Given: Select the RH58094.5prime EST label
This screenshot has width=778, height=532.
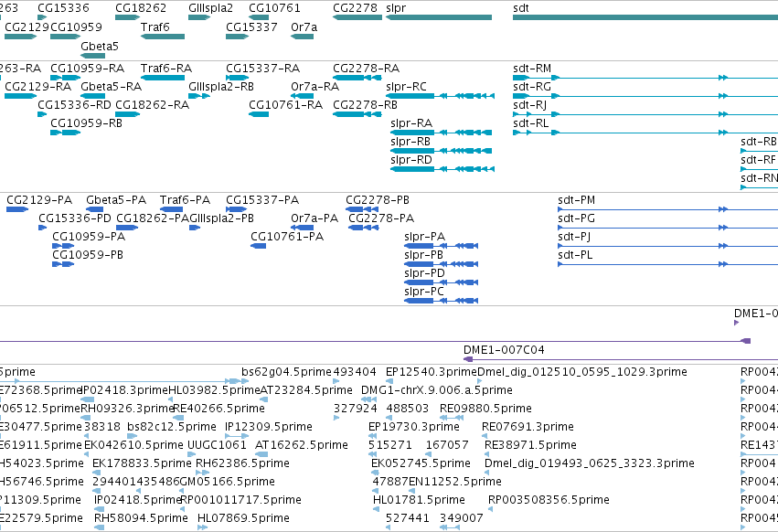Looking at the screenshot, I should 141,518.
